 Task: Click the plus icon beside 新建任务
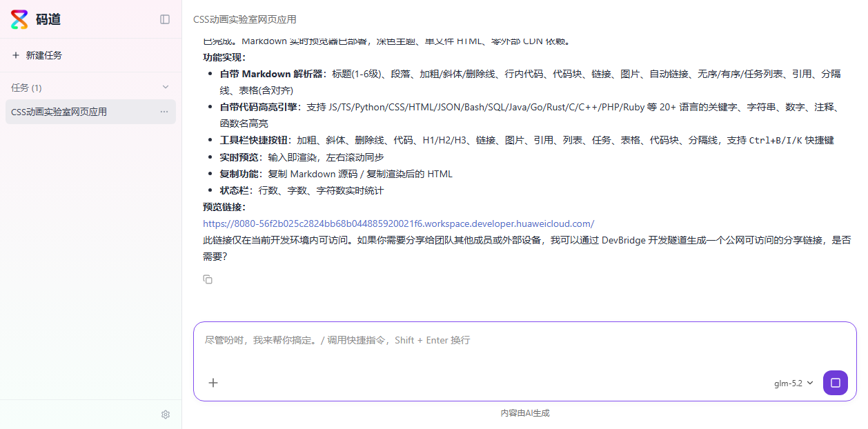click(x=16, y=55)
